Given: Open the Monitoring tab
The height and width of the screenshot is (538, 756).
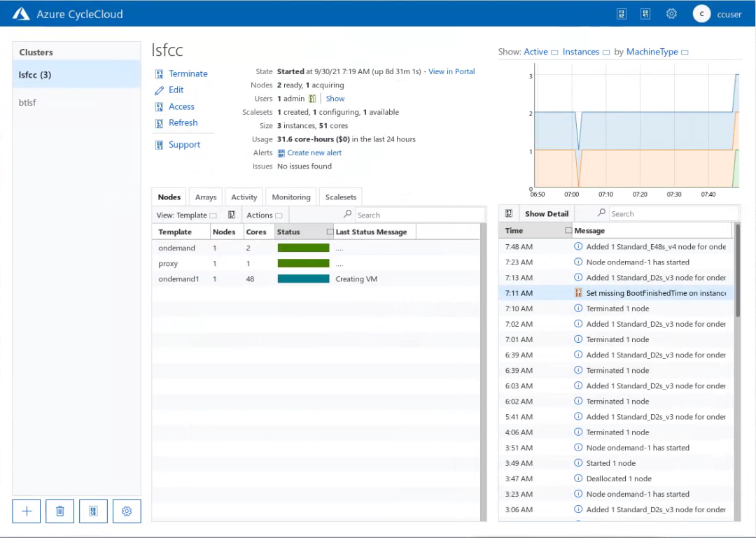Looking at the screenshot, I should click(291, 197).
